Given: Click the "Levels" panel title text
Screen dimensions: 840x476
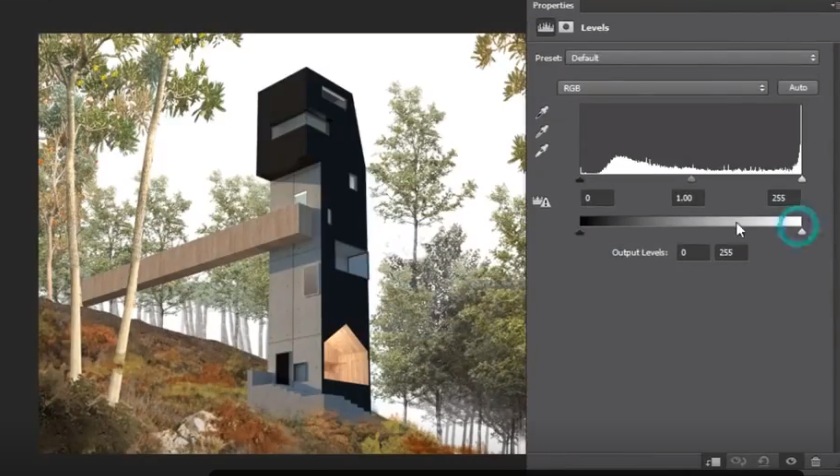Looking at the screenshot, I should pyautogui.click(x=595, y=28).
